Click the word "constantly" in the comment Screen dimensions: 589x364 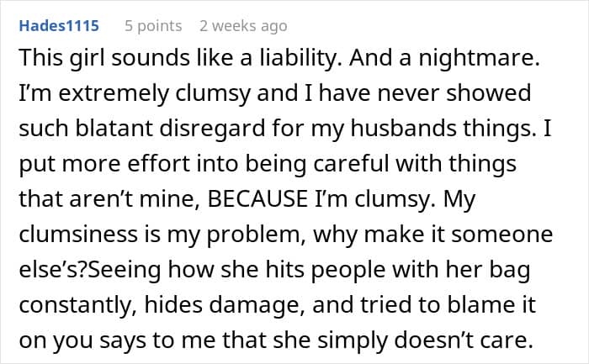point(77,306)
